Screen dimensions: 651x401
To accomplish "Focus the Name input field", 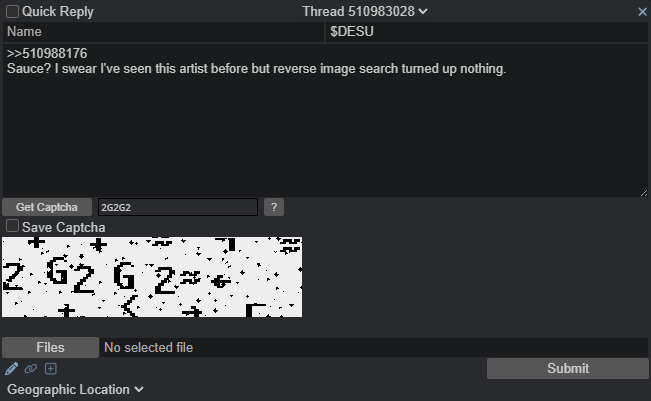I will pyautogui.click(x=164, y=32).
